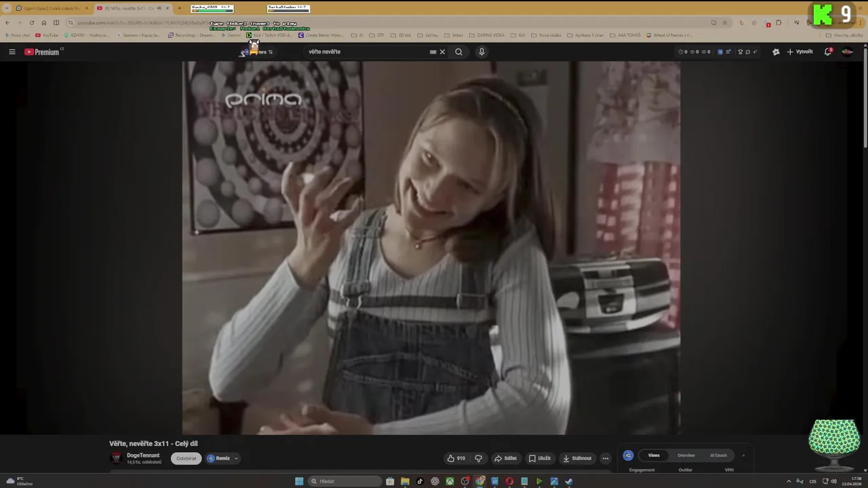The height and width of the screenshot is (488, 868).
Task: Expand the Remix dropdown arrow
Action: 236,458
